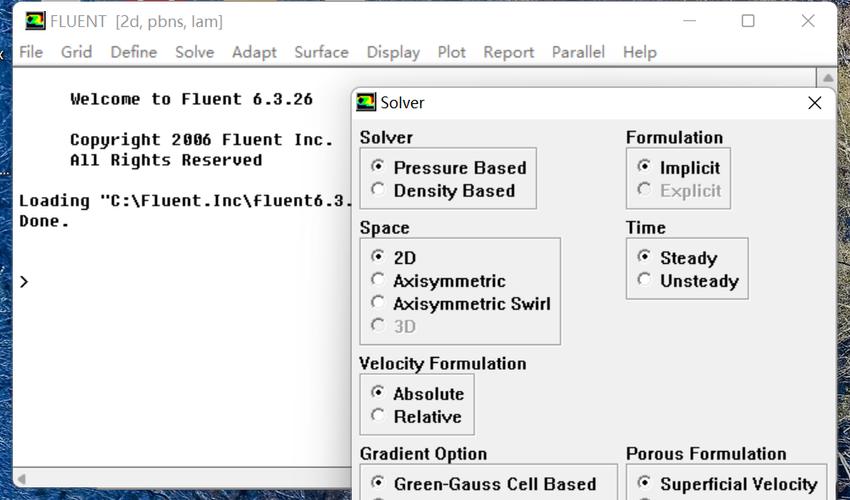
Task: Open the Solve menu
Action: (x=195, y=52)
